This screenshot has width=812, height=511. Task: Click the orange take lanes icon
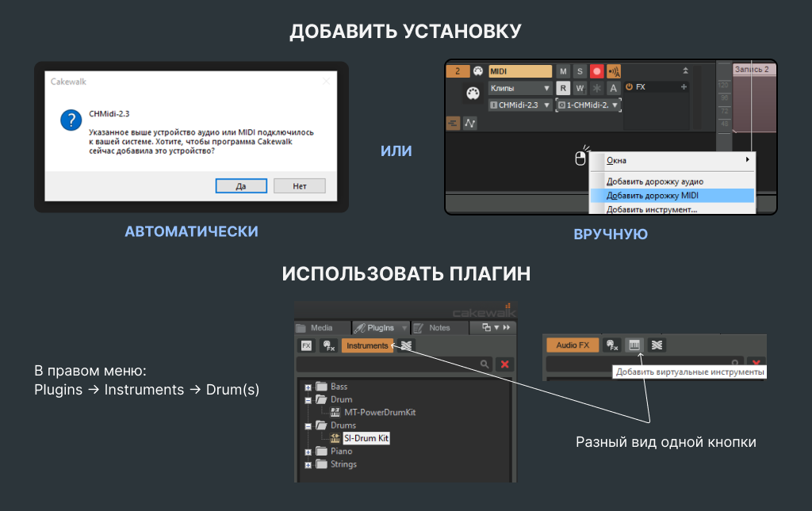click(453, 123)
